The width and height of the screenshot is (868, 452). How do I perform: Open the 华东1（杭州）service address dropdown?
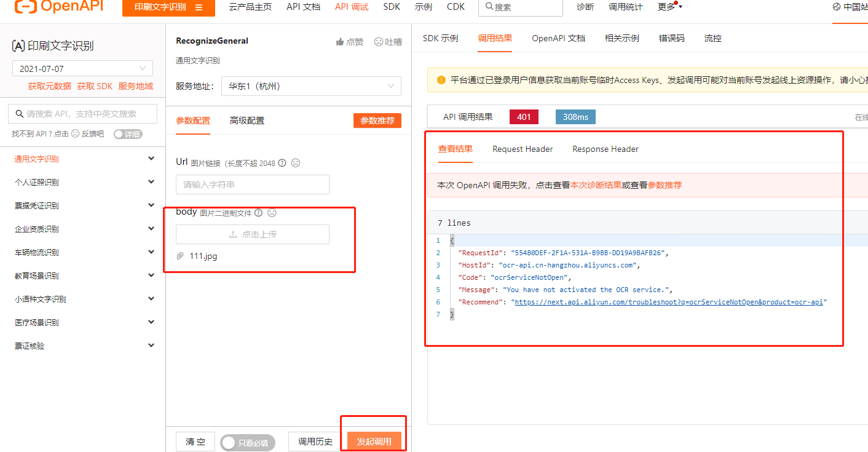[311, 86]
